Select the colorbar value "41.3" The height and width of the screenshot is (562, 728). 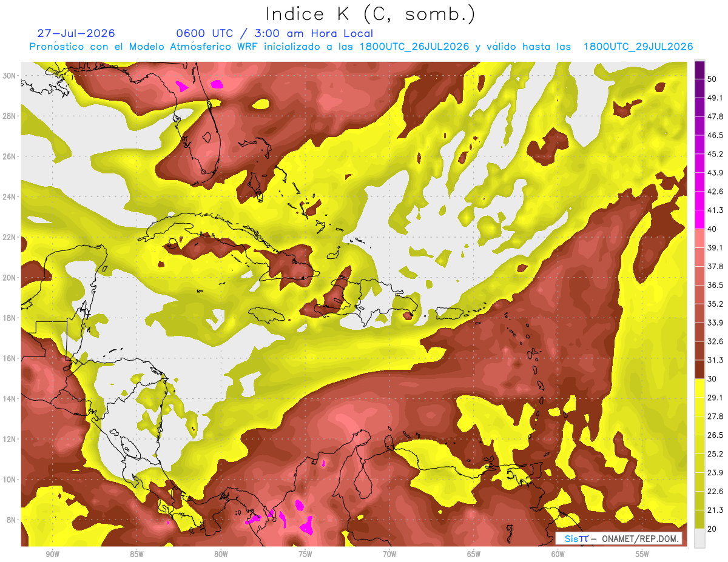(x=715, y=210)
